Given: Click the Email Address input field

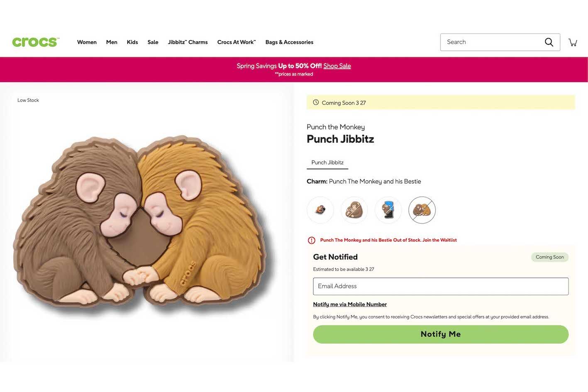Looking at the screenshot, I should [x=441, y=286].
